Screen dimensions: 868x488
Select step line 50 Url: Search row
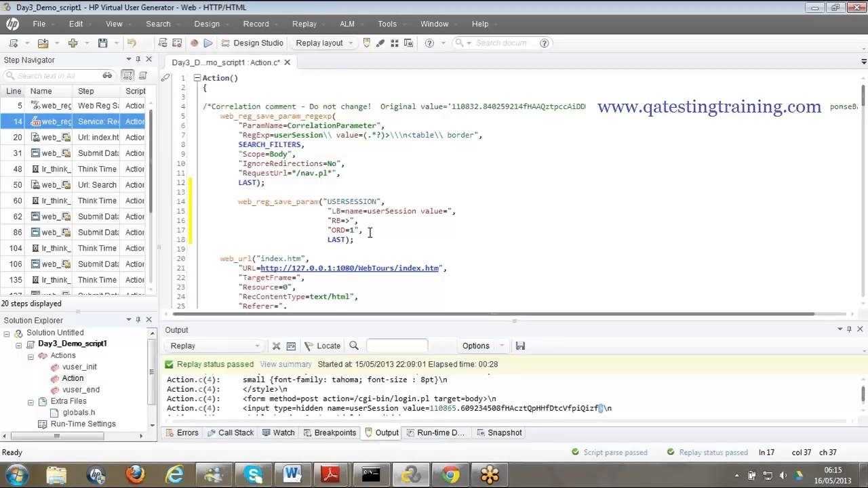(73, 184)
